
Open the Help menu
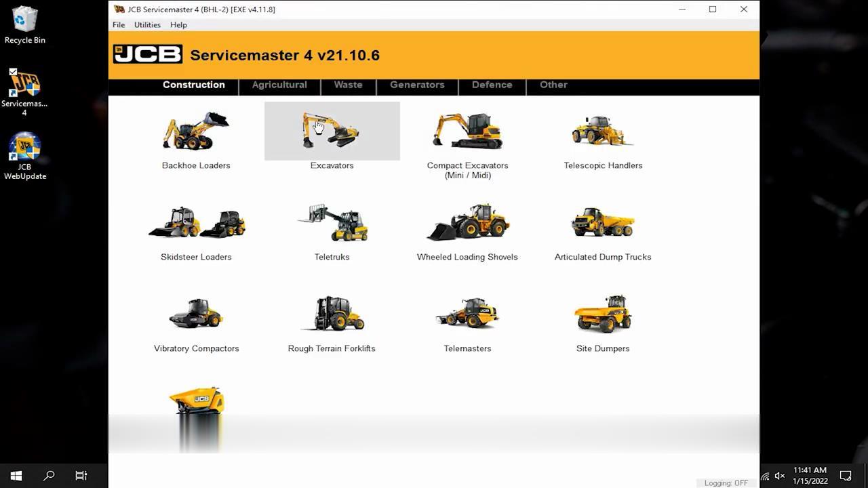178,24
